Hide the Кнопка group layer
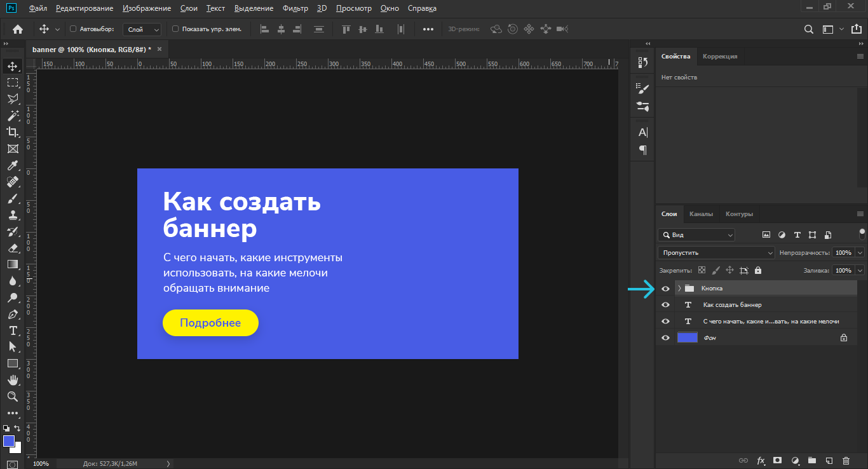 tap(665, 289)
